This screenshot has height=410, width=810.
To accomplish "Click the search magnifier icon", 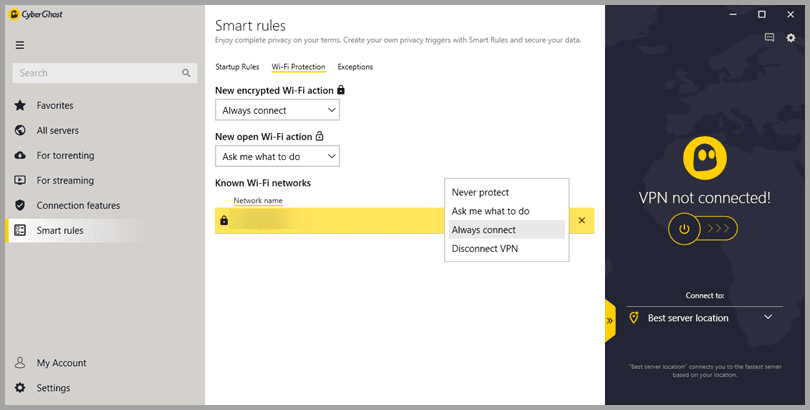I will click(x=186, y=73).
